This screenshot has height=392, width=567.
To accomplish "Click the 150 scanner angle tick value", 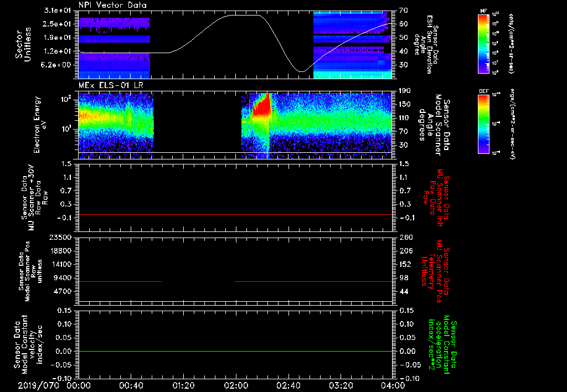I will tap(405, 105).
